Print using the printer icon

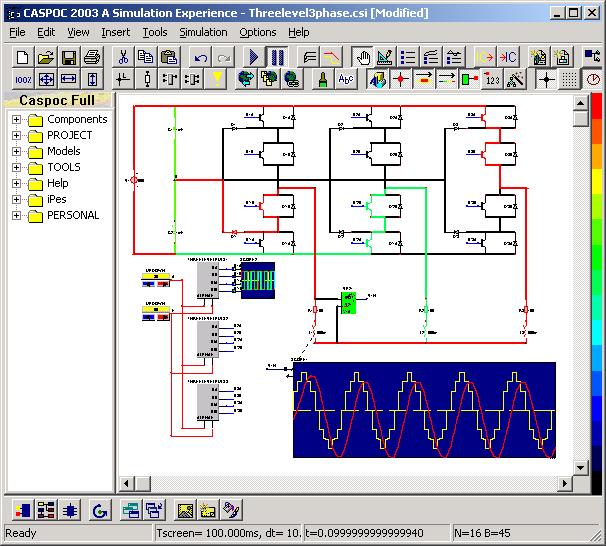(92, 58)
